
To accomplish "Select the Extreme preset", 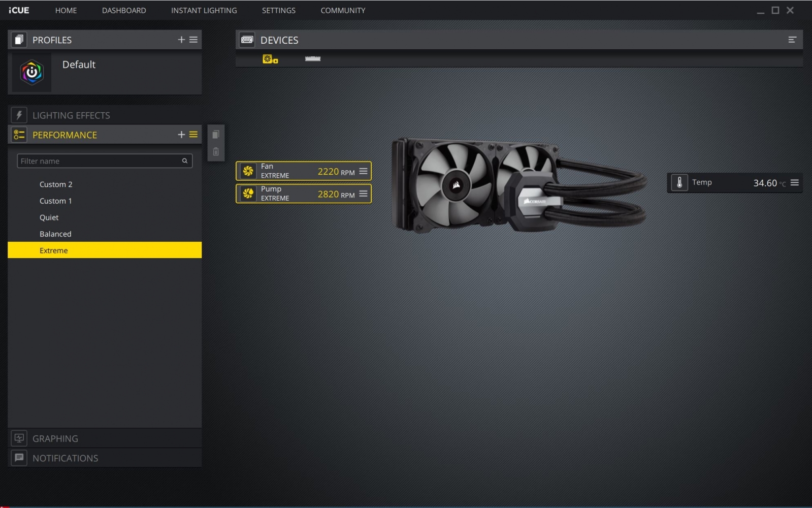I will (x=105, y=250).
